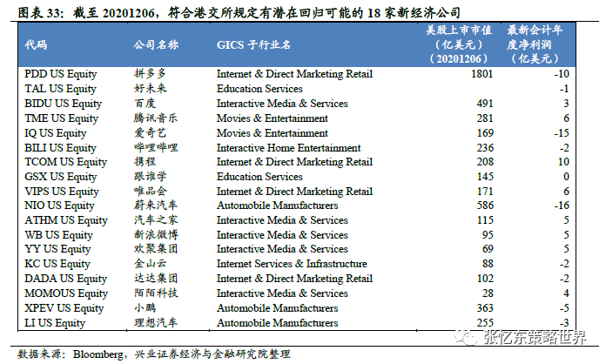Select the 'VIPS US Equity' cell

(62, 192)
